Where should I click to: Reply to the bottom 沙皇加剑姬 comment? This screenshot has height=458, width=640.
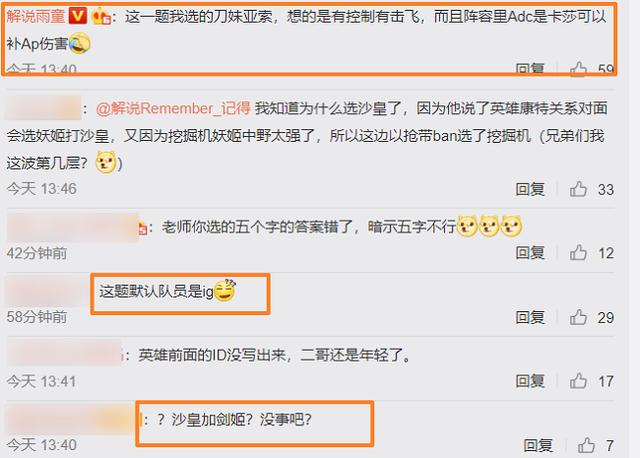(538, 445)
